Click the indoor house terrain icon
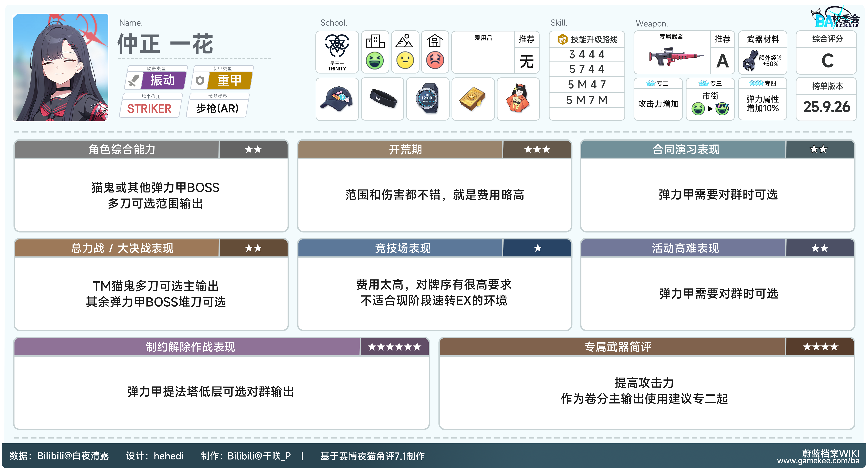Viewport: 868px width, 470px height. click(435, 41)
